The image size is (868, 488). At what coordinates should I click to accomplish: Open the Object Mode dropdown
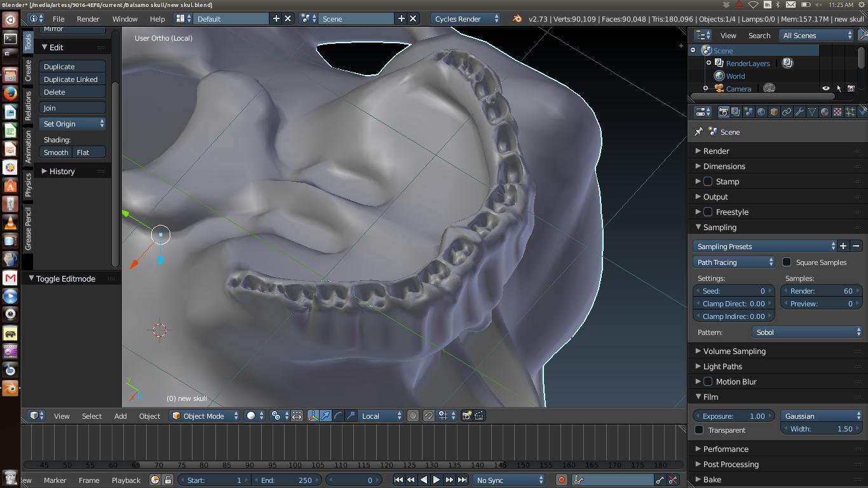coord(205,416)
